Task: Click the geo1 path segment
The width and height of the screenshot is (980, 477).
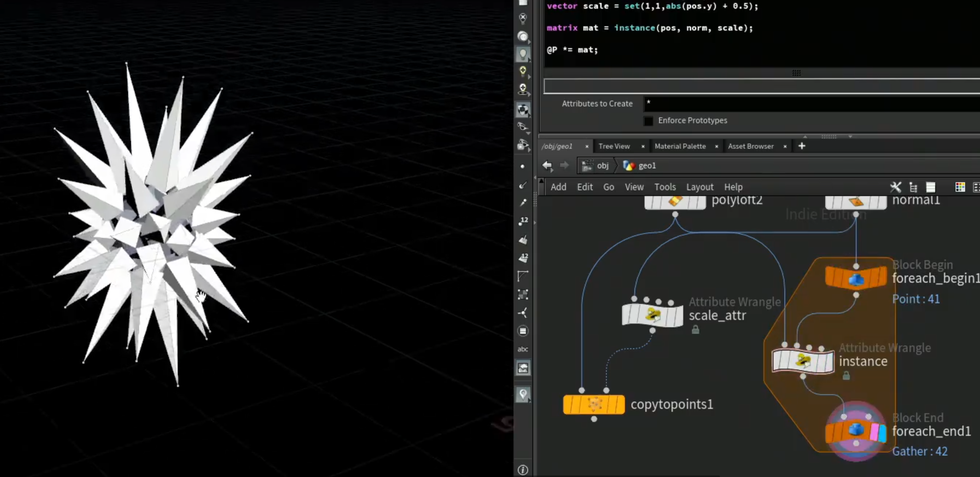Action: [639, 165]
